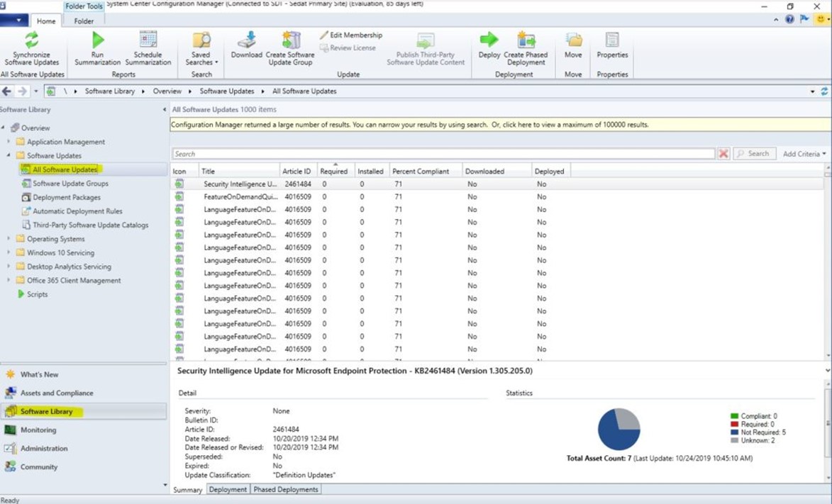Sort list by Title column header
Viewport: 832px width, 504px height.
(239, 172)
